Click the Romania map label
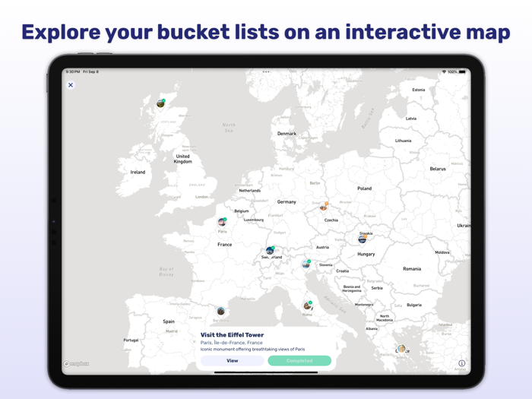This screenshot has height=399, width=532. pyautogui.click(x=412, y=269)
